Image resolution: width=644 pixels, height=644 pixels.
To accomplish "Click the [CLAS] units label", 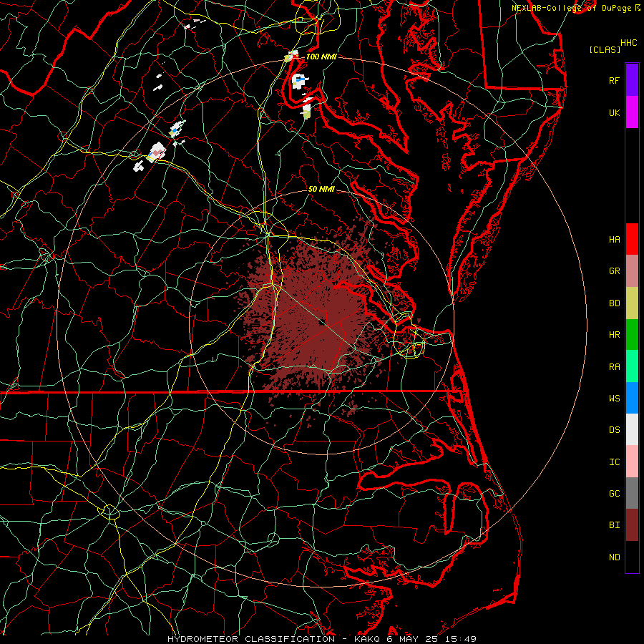I will point(604,50).
